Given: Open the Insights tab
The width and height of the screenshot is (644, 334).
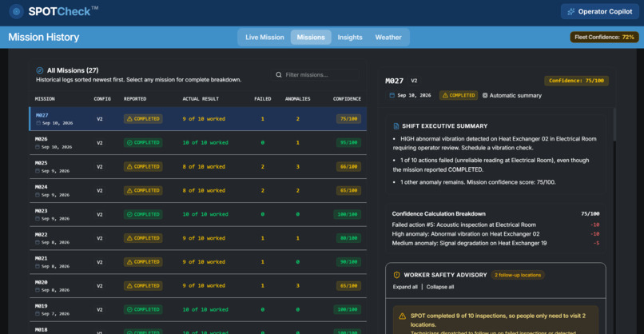Looking at the screenshot, I should pos(350,37).
